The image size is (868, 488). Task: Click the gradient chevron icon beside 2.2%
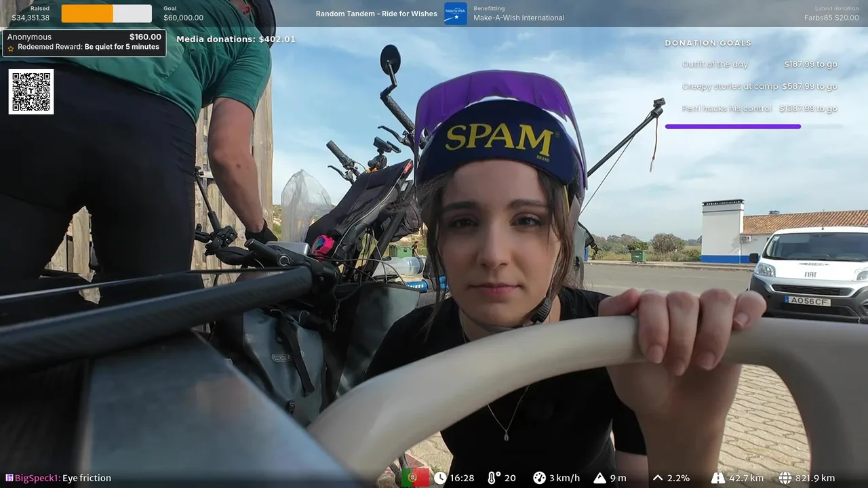point(657,478)
